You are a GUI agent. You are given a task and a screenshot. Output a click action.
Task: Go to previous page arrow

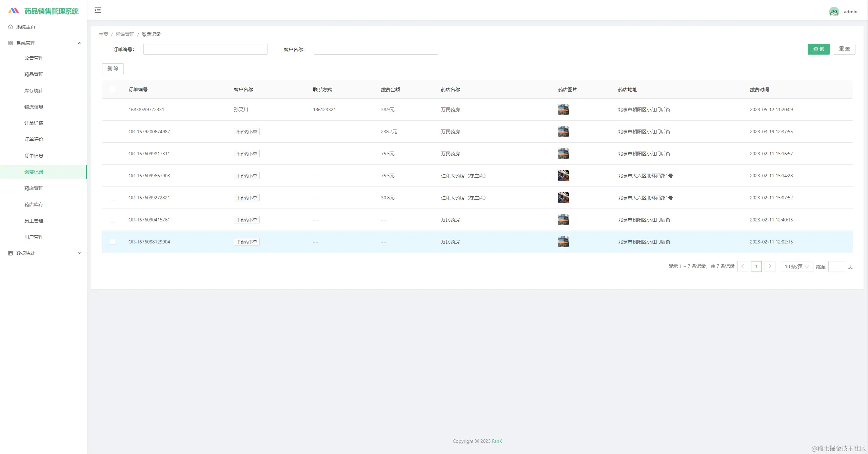[x=743, y=267]
